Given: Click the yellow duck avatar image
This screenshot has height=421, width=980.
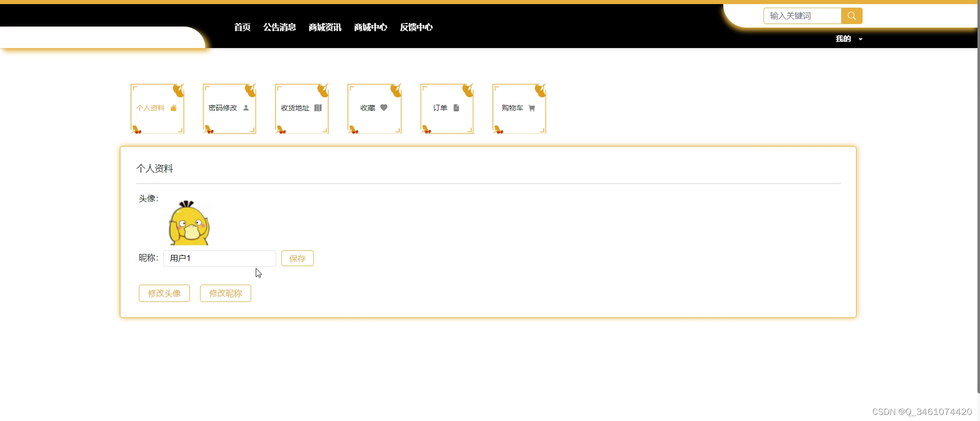Looking at the screenshot, I should [189, 223].
